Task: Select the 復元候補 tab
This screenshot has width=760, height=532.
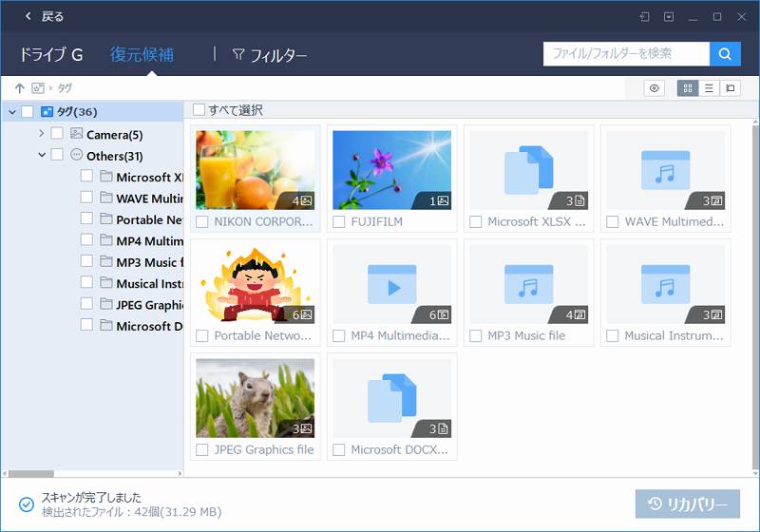Action: (142, 55)
